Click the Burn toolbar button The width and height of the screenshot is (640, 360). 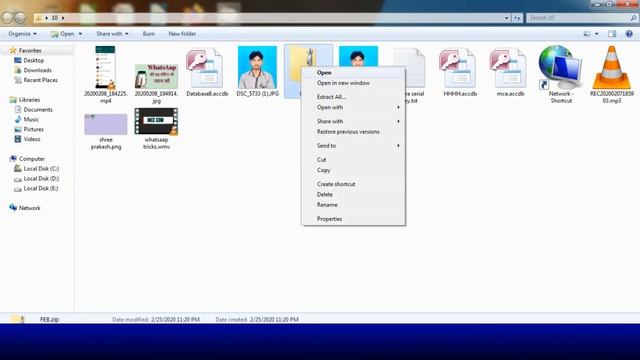point(149,34)
